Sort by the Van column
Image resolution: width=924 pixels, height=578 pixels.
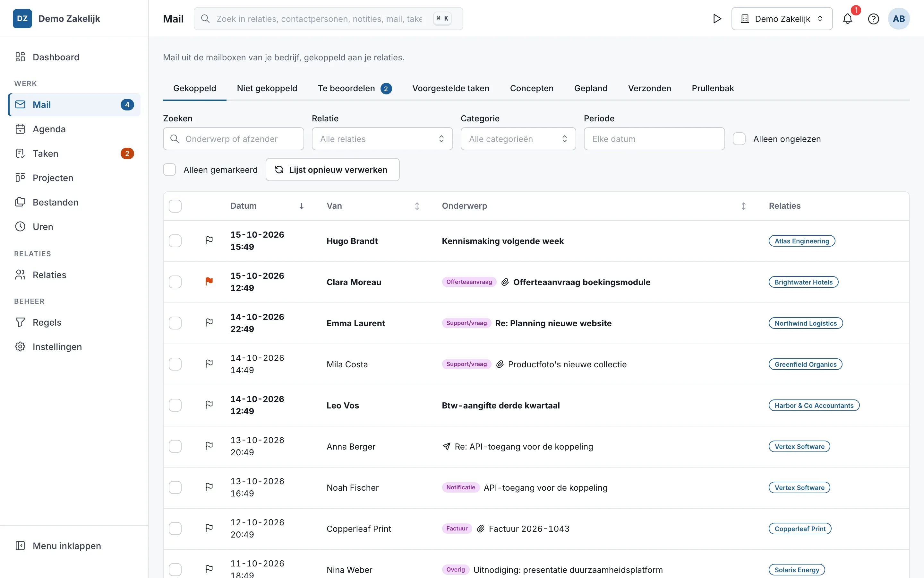tap(373, 206)
